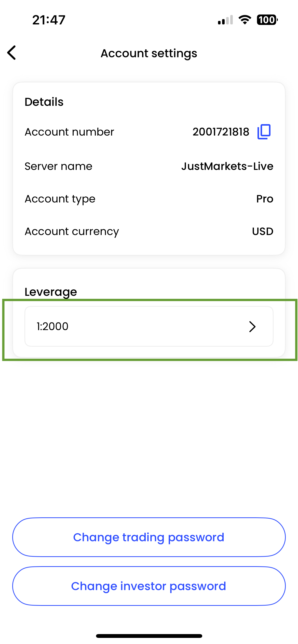This screenshot has height=644, width=298.
Task: Tap the home indicator bar at bottom
Action: (149, 636)
